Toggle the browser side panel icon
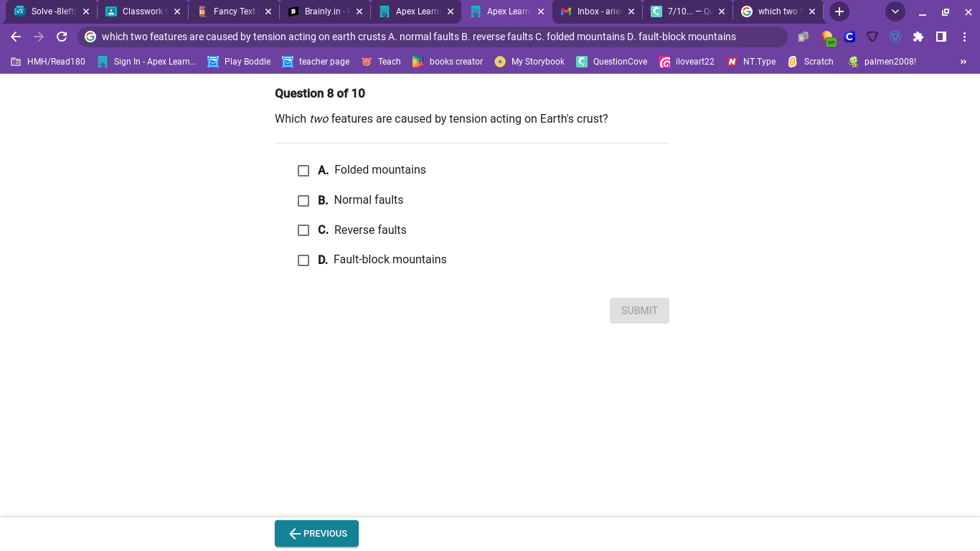The image size is (980, 551). [x=941, y=37]
